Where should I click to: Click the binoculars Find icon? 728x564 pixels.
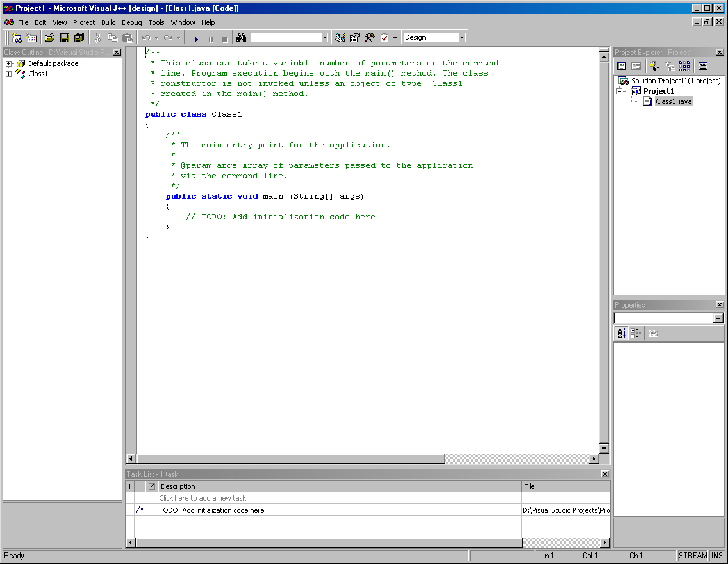[241, 38]
